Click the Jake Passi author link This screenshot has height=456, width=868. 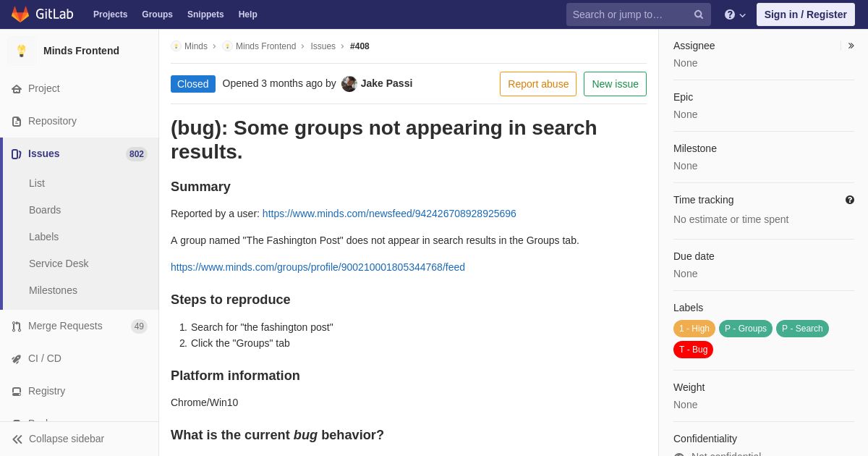(386, 83)
